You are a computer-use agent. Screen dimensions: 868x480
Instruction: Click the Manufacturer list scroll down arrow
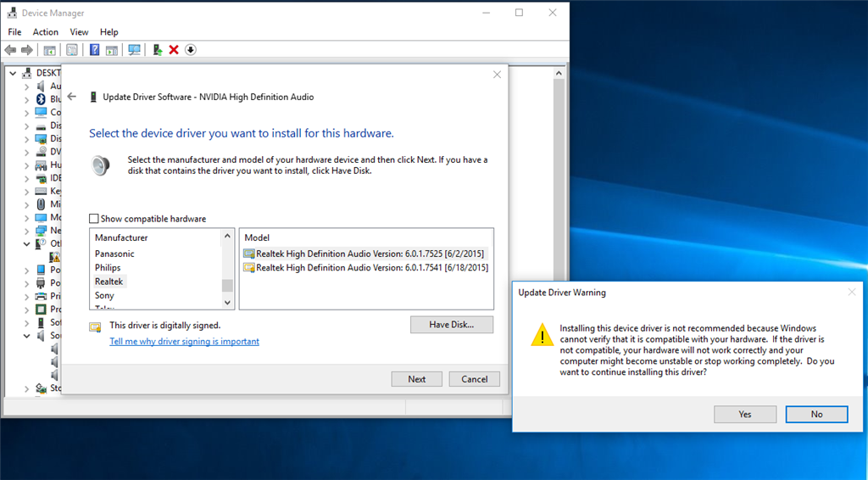(x=227, y=302)
